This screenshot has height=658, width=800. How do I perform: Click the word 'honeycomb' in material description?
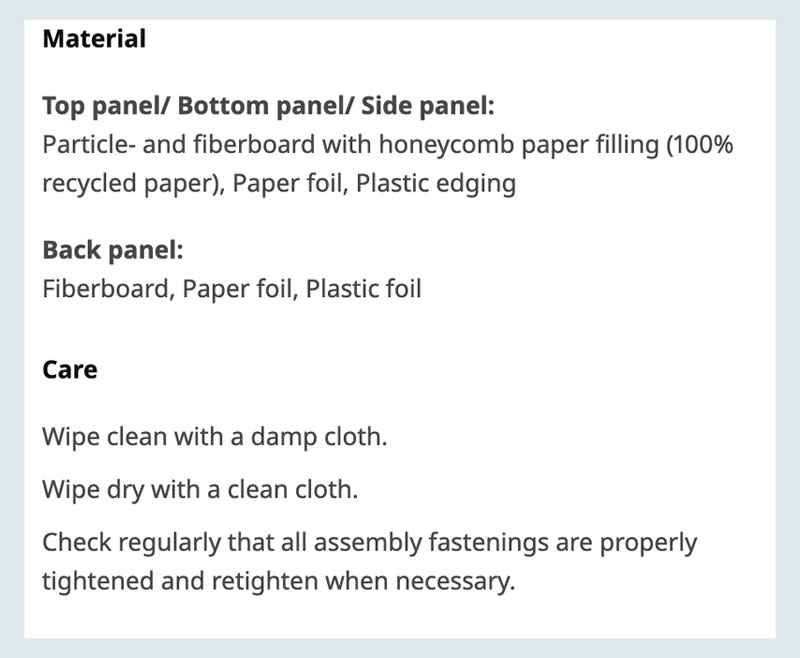tap(446, 145)
